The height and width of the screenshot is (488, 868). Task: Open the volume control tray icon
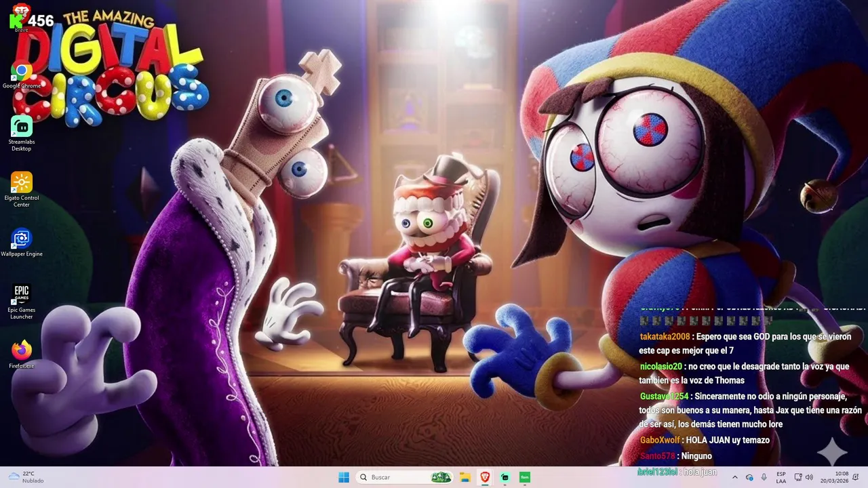[809, 477]
